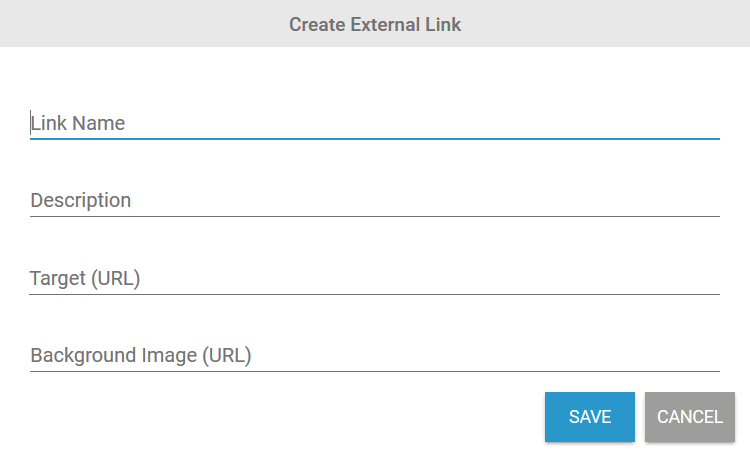Click the Link Name input field
Viewport: 750px width, 452px height.
pyautogui.click(x=374, y=124)
